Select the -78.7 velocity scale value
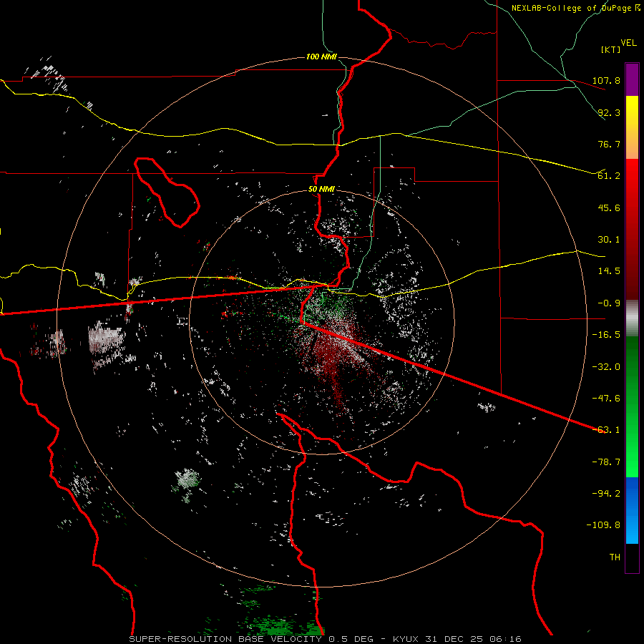The image size is (644, 644). (607, 462)
